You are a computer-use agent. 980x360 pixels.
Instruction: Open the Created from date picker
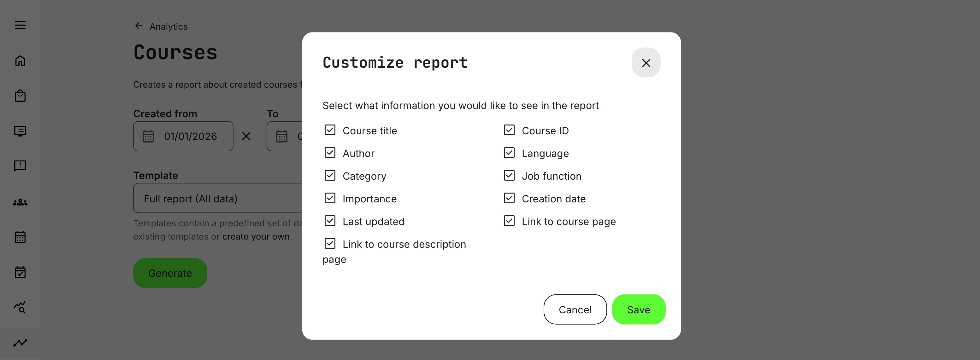point(183,136)
